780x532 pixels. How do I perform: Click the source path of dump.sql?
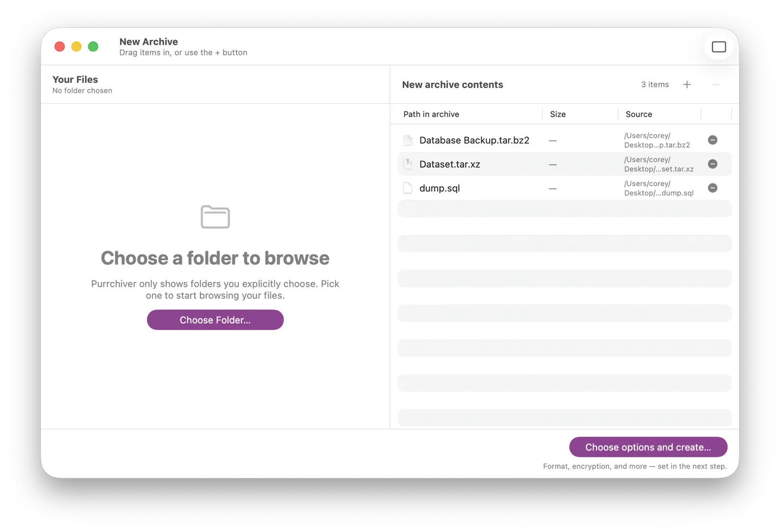pos(659,188)
